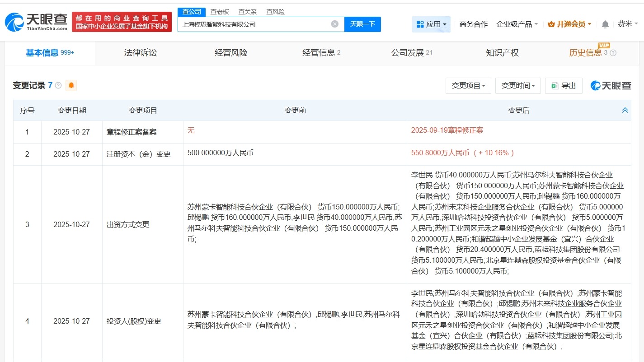Viewport: 644px width, 362px height.
Task: Click the crown icon on 开通会员
Action: 552,24
